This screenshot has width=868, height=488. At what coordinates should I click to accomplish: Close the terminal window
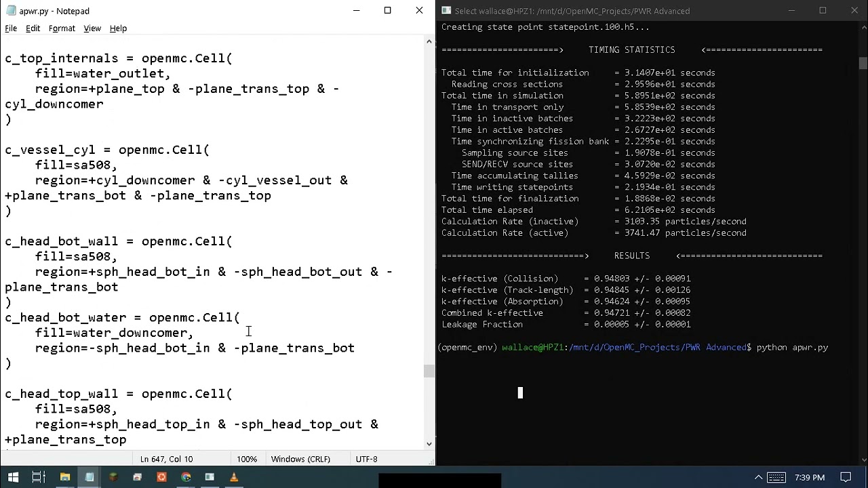[x=854, y=11]
